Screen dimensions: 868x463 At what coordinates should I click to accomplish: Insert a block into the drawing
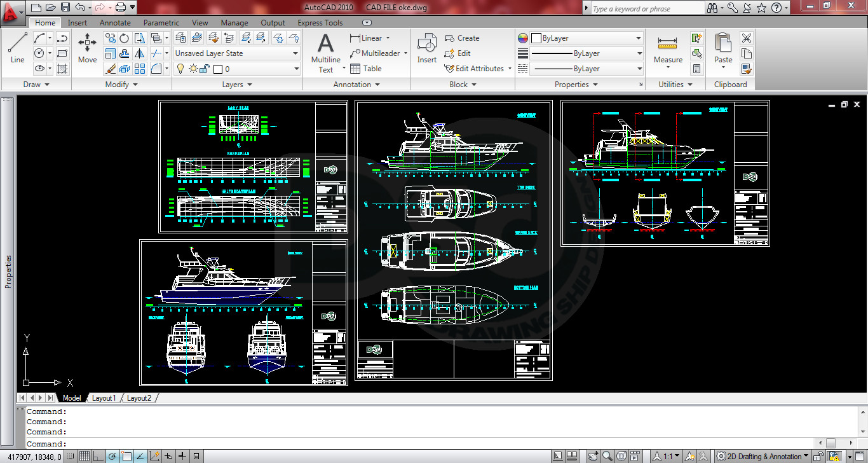[426, 45]
